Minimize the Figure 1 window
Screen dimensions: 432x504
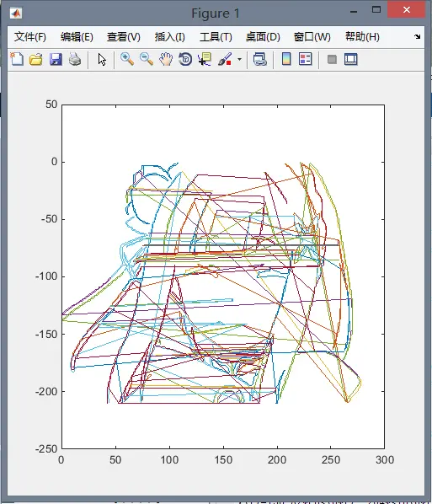pyautogui.click(x=354, y=12)
